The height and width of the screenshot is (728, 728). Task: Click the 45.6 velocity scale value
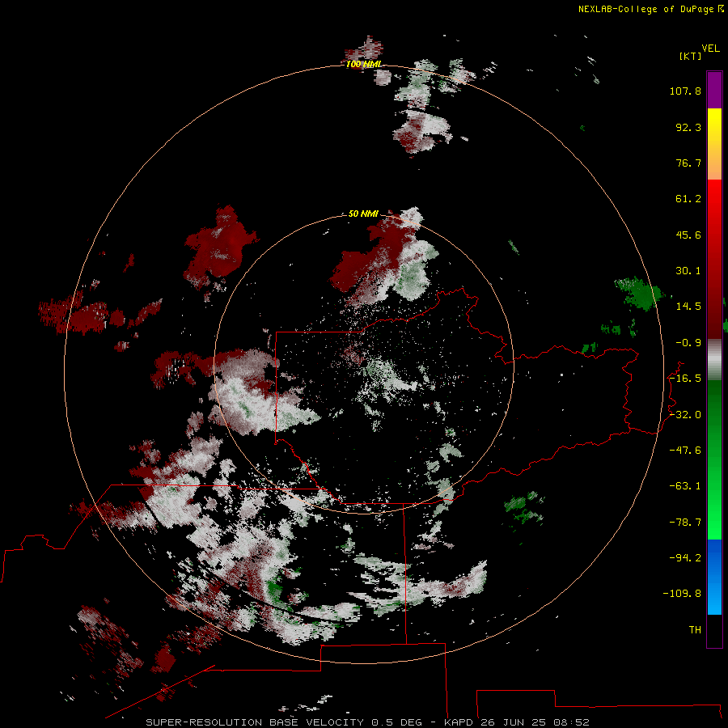pyautogui.click(x=688, y=235)
